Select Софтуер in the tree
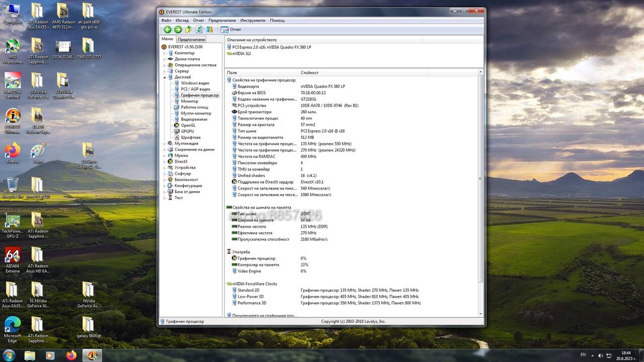 (x=182, y=173)
